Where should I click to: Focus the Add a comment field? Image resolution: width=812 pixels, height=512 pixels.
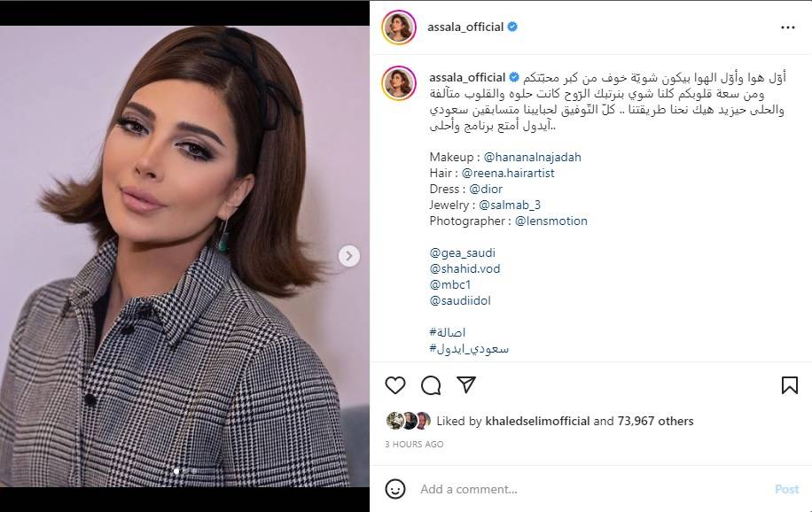click(590, 489)
